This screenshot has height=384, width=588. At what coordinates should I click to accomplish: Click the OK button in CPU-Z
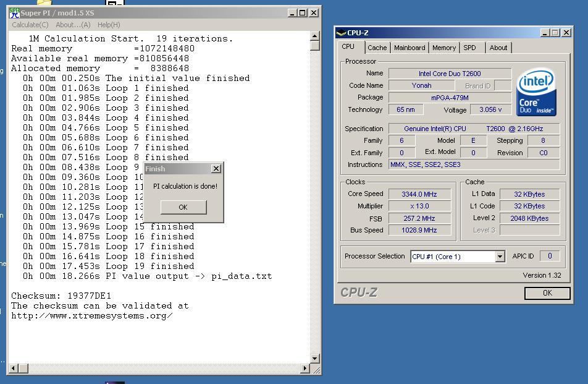547,292
